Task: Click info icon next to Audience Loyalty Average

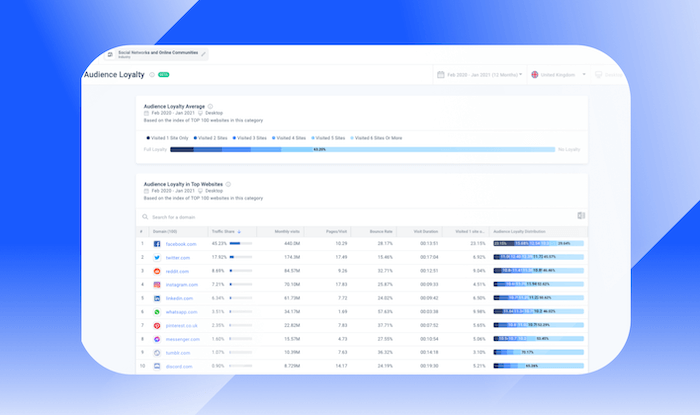Action: click(x=211, y=105)
